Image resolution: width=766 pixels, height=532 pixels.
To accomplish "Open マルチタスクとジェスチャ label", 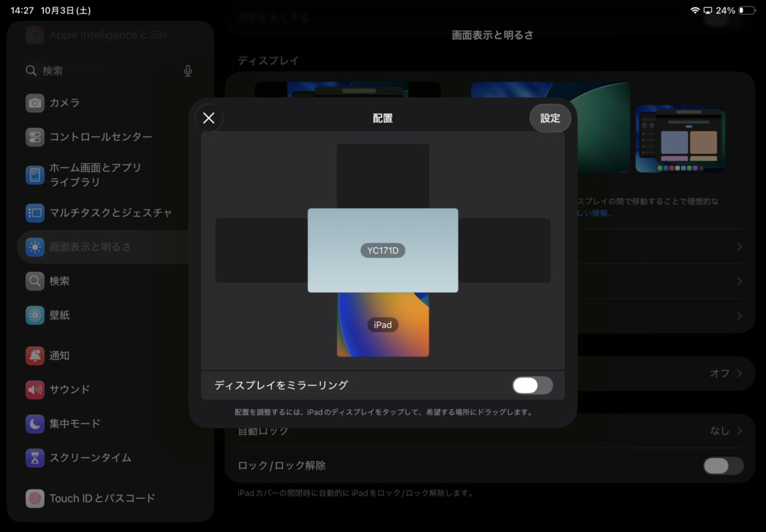I will 111,213.
